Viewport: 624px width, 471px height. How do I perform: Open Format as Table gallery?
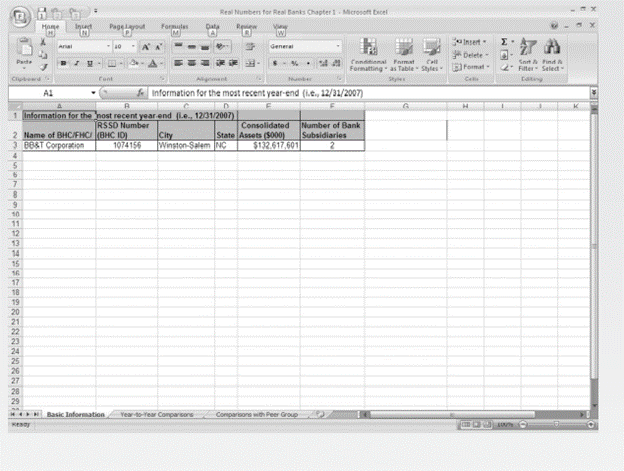[404, 55]
